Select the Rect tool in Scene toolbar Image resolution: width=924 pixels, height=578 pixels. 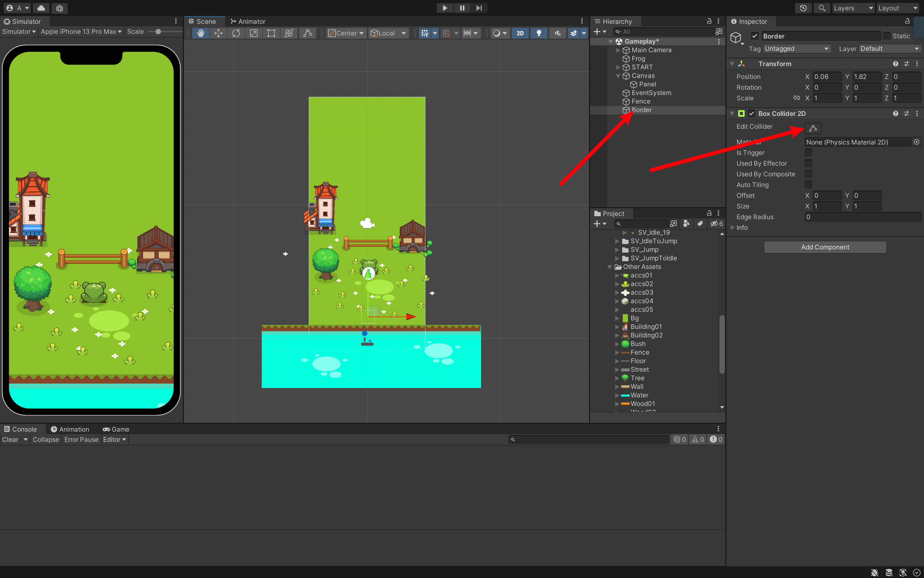click(271, 33)
